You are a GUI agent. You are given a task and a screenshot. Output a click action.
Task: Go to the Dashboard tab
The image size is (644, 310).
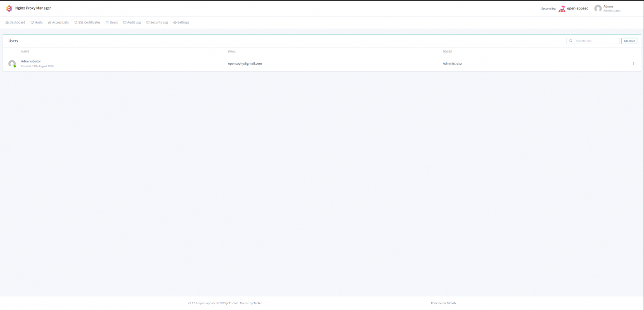pos(15,22)
